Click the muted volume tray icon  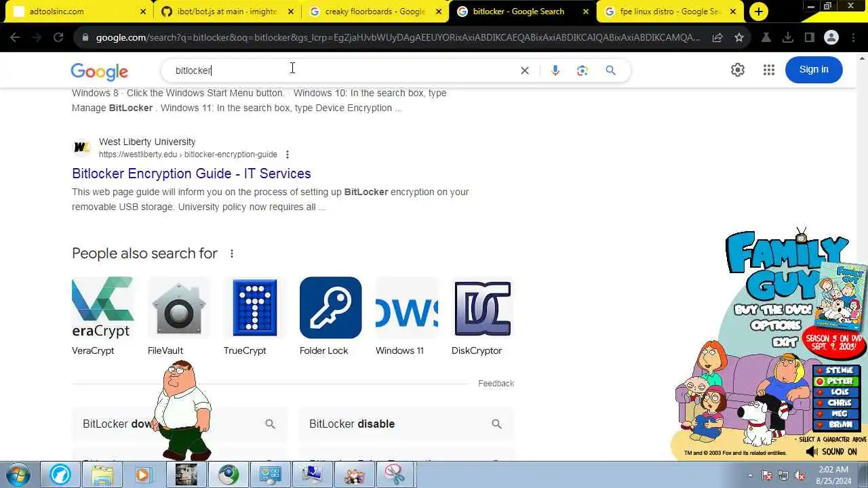tap(800, 476)
